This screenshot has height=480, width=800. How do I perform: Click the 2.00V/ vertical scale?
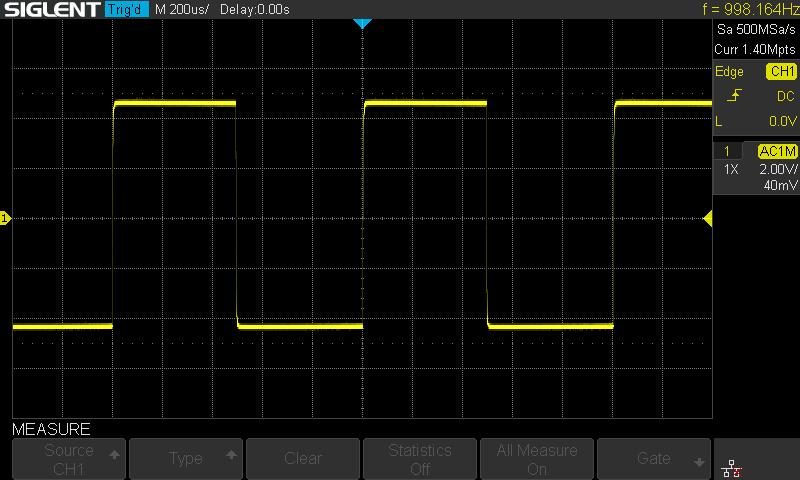[778, 169]
